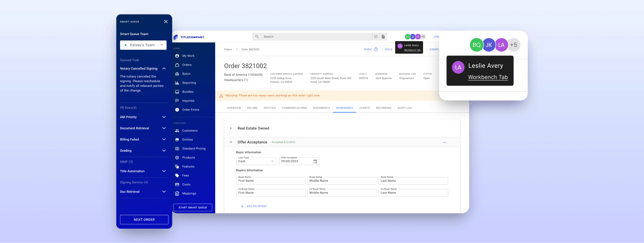This screenshot has height=243, width=644.
Task: Open Workbench Tab link in small tooltip
Action: pos(412,50)
